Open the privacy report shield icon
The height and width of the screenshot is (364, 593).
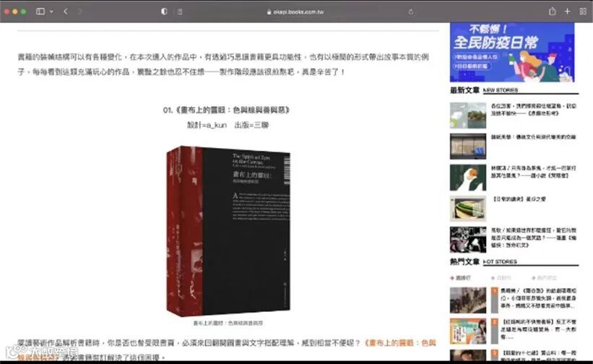pyautogui.click(x=164, y=12)
